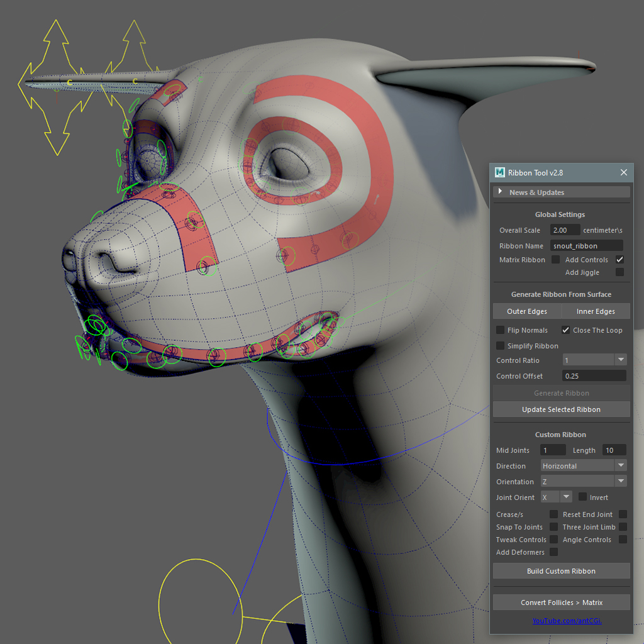This screenshot has height=644, width=644.
Task: Uncheck the Add Controls checkbox
Action: pos(619,260)
